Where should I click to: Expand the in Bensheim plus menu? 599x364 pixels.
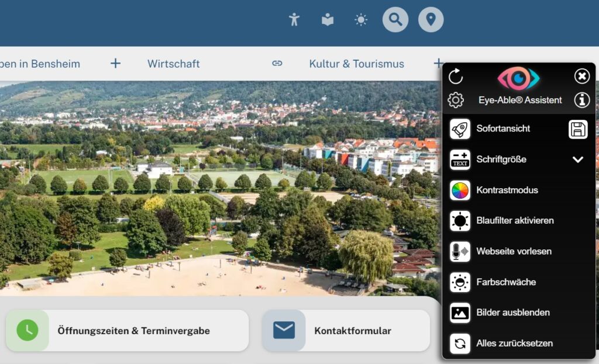[x=115, y=63]
